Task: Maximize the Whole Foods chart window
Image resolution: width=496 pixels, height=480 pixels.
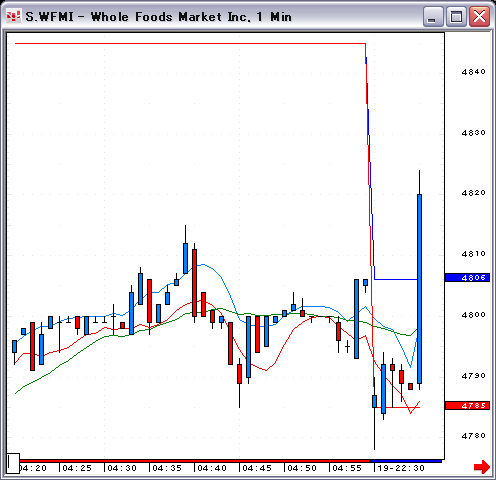Action: click(456, 16)
